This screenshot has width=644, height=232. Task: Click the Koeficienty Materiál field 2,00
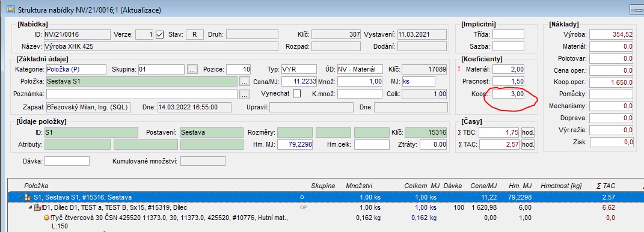509,69
